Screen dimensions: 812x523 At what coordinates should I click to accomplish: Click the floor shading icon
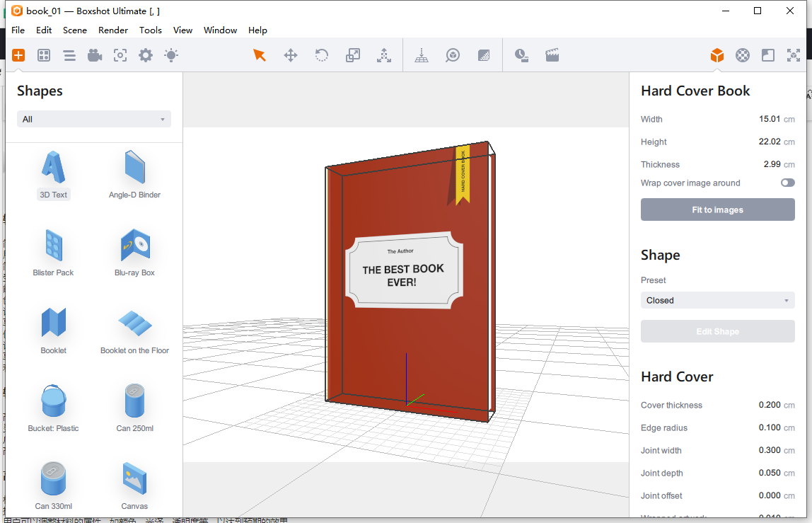pyautogui.click(x=484, y=55)
